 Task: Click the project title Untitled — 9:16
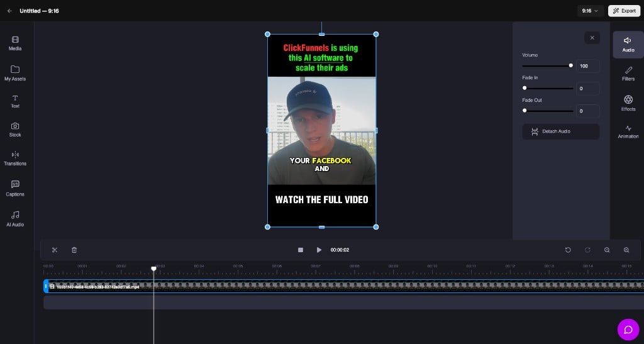click(39, 11)
